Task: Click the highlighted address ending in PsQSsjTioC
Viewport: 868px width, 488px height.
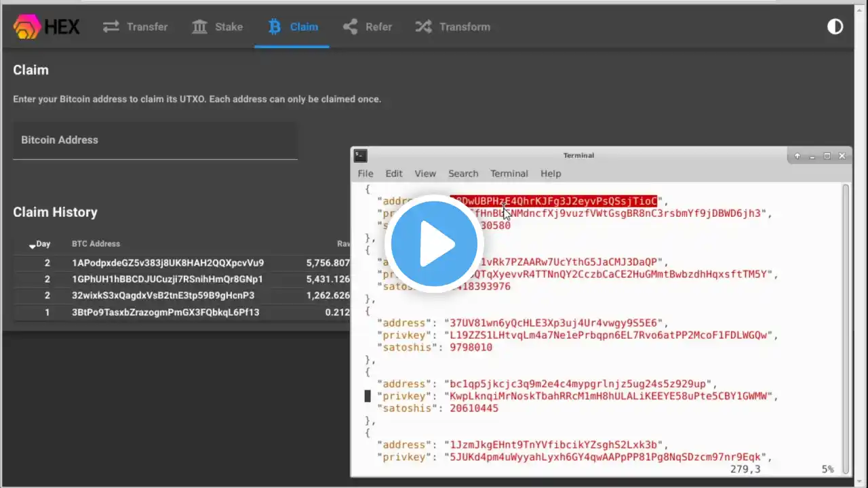Action: 554,201
